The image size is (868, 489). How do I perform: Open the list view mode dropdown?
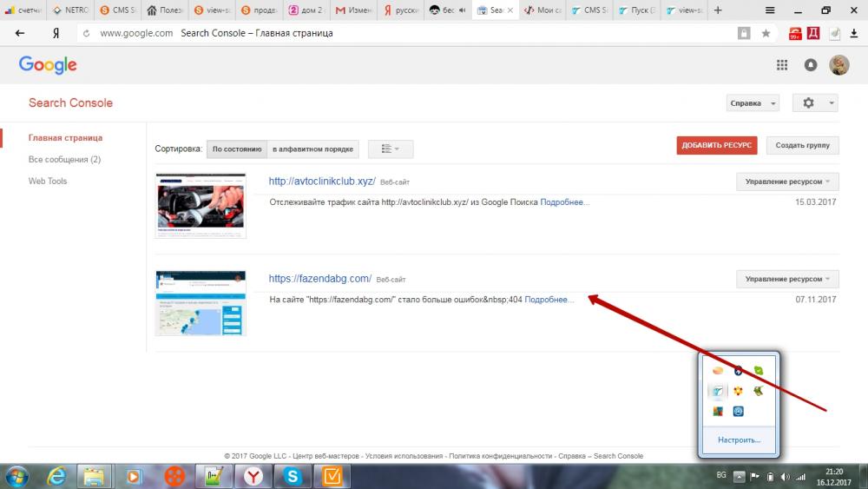click(391, 149)
